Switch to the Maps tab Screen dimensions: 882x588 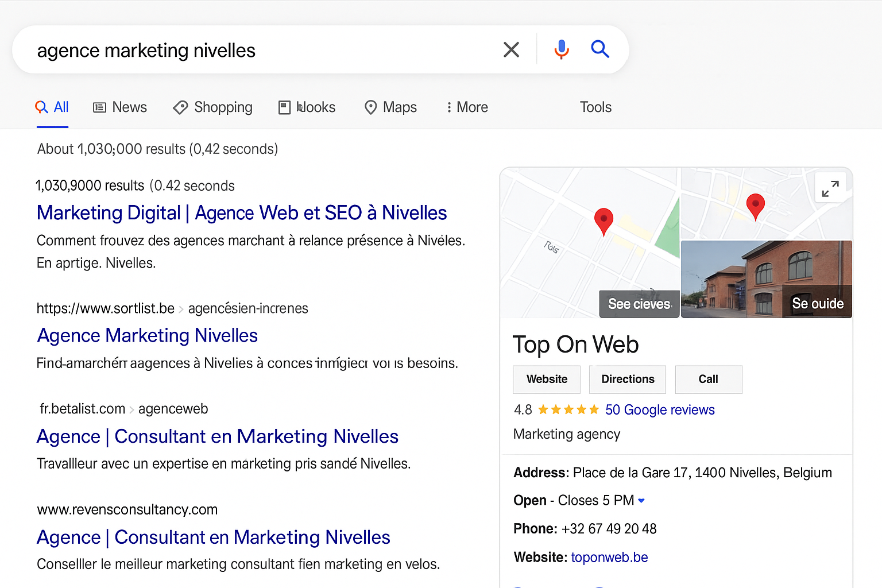click(x=391, y=107)
